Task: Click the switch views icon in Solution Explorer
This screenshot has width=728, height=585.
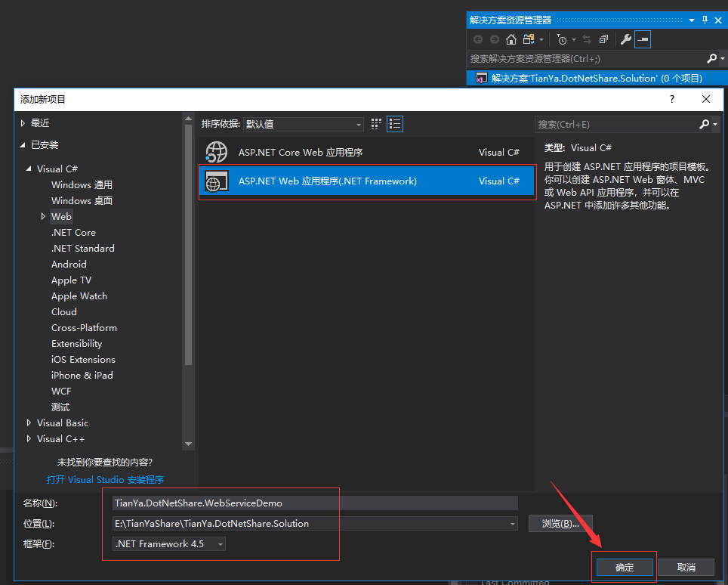Action: [529, 39]
